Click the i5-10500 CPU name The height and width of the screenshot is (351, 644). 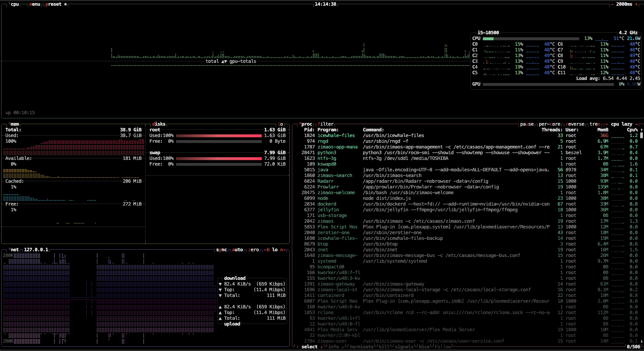click(x=488, y=33)
